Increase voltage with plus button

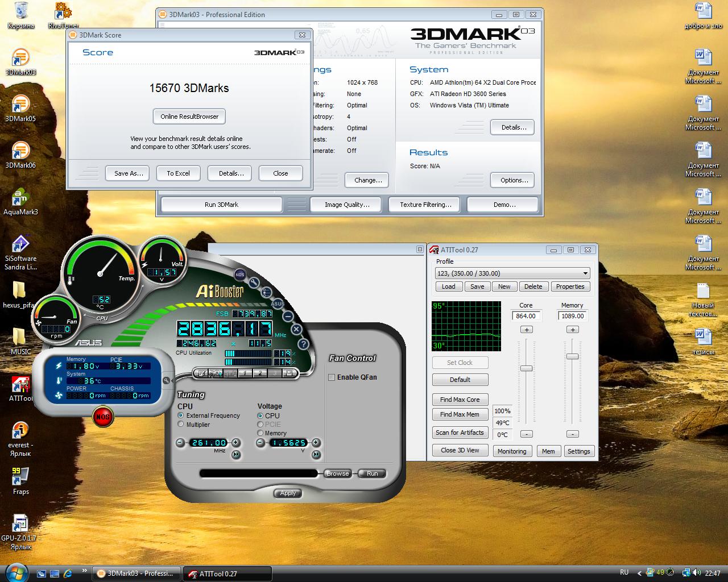tap(316, 443)
